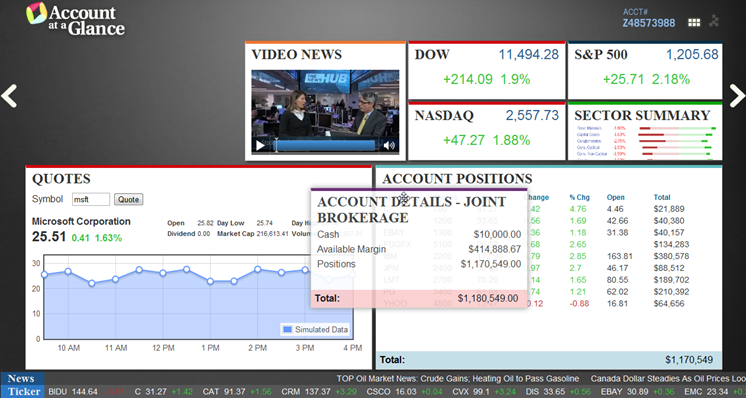Screen dimensions: 746x398
Task: Click the Account at a Glance logo
Action: point(76,19)
